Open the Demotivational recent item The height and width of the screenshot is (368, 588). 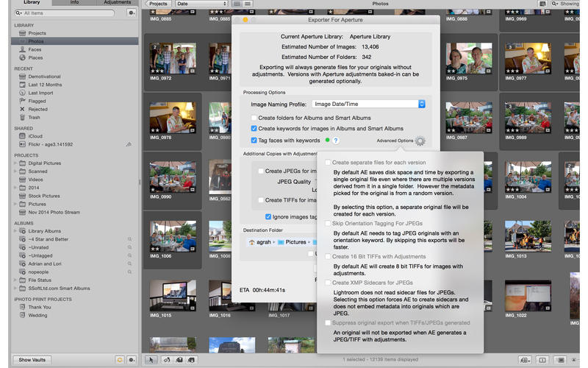[44, 77]
